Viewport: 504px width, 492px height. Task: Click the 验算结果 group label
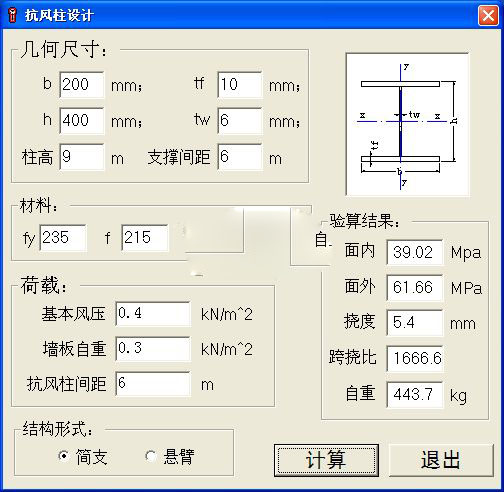pos(364,221)
